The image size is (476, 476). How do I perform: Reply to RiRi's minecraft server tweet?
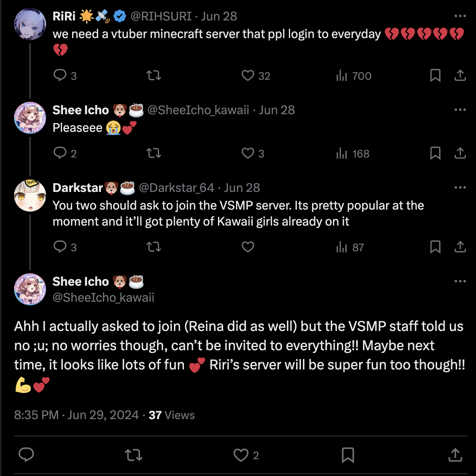click(60, 75)
